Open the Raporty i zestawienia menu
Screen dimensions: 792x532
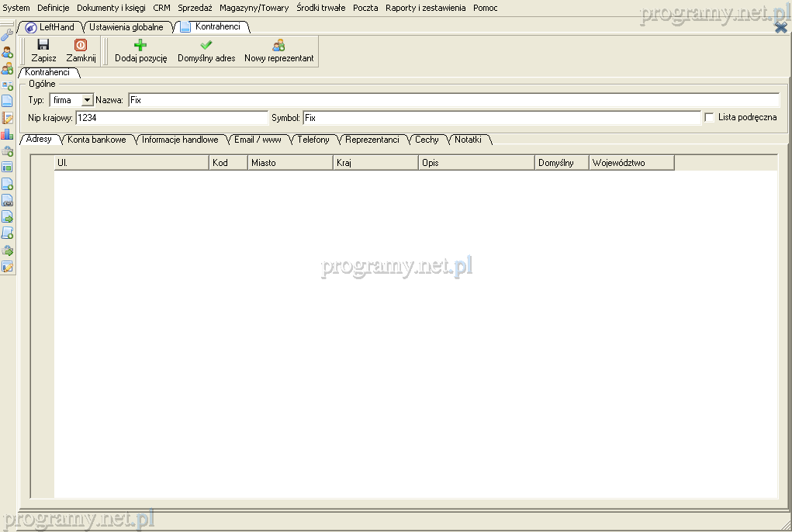(425, 8)
